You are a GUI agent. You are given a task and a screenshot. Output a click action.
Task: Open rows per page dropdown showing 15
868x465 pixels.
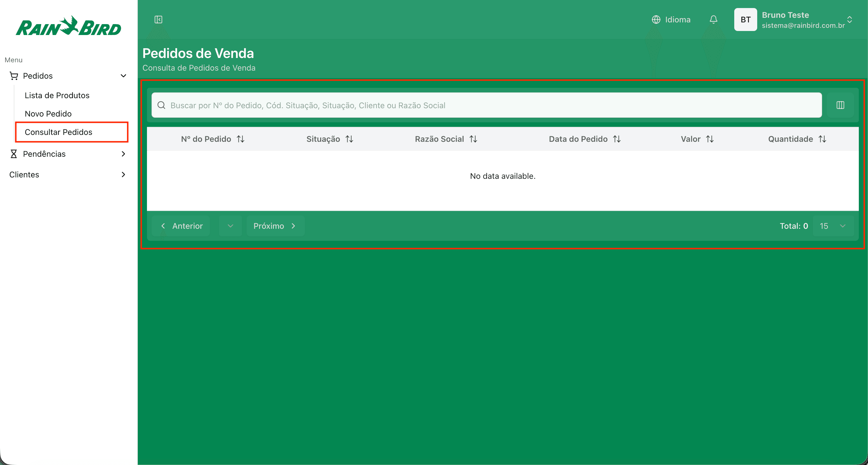click(x=833, y=226)
